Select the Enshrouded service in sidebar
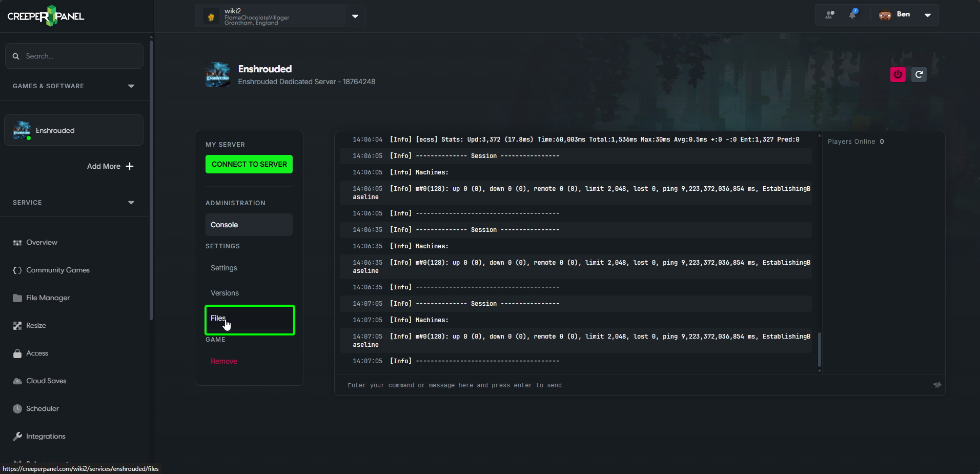Viewport: 980px width, 474px height. (74, 130)
